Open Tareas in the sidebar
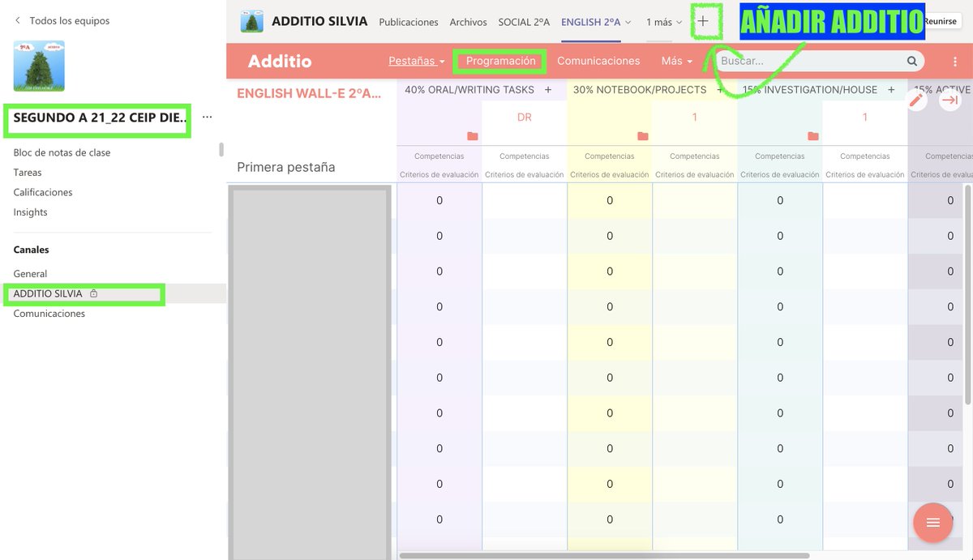 pos(28,173)
